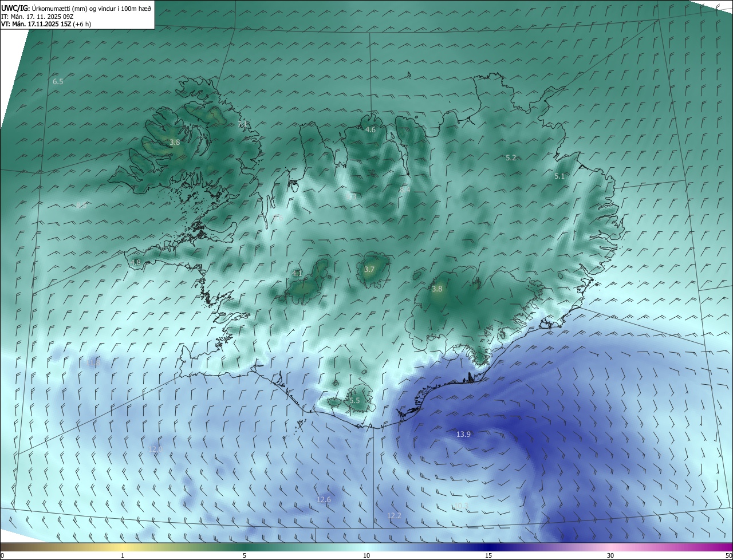Click the 5.1 value in east Iceland
This screenshot has height=560, width=733.
559,176
